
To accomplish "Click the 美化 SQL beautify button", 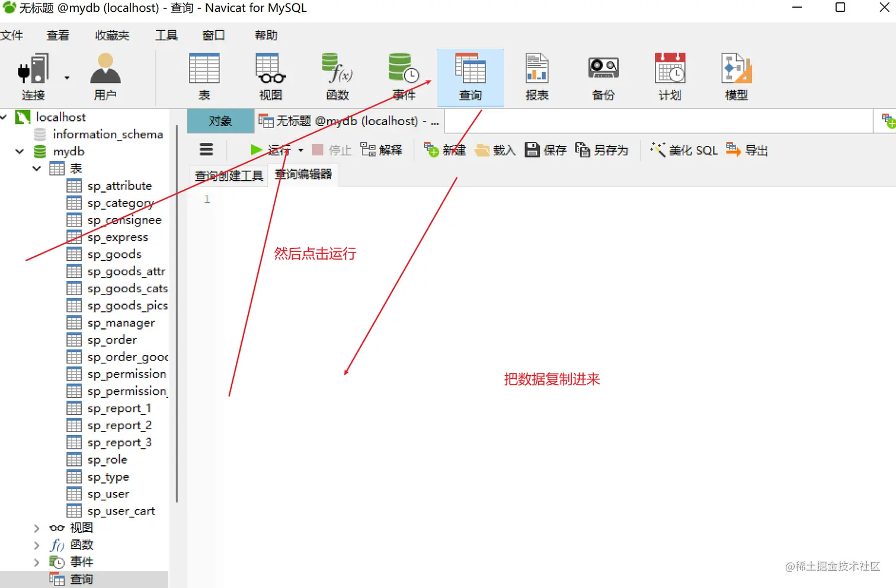I will click(x=684, y=150).
